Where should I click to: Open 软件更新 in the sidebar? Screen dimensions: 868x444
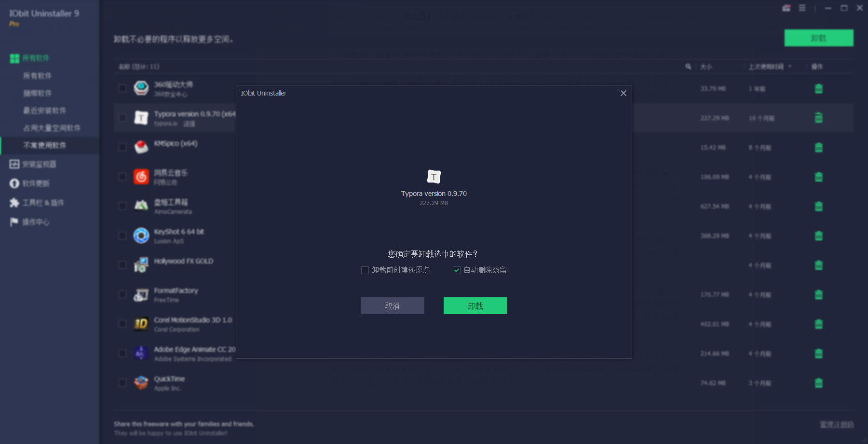click(35, 184)
